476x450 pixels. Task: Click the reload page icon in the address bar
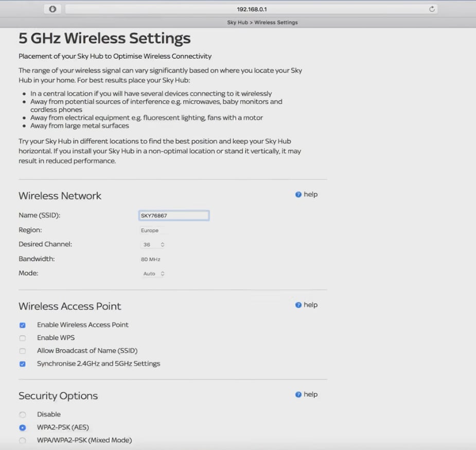432,9
